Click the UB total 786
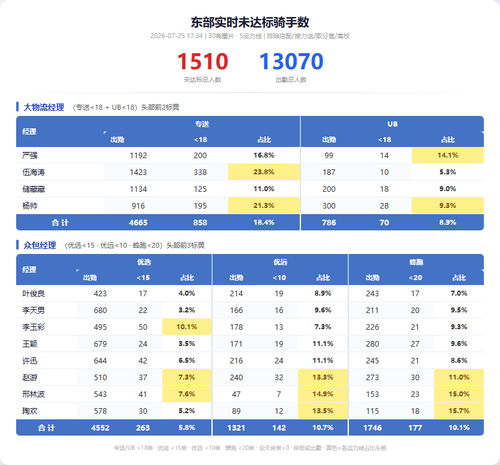 point(329,222)
